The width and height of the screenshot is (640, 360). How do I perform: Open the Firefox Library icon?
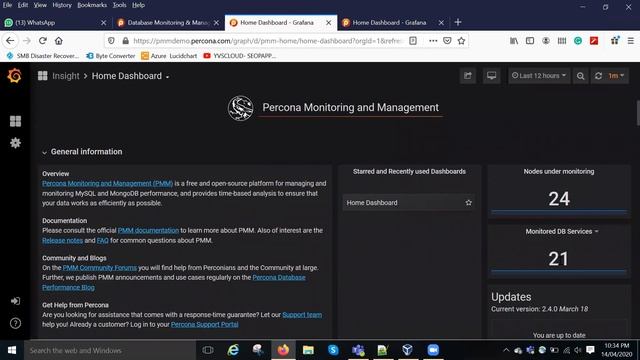coord(514,41)
